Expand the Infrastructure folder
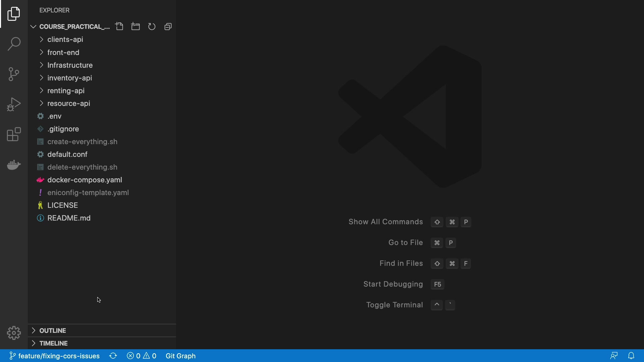Screen dimensions: 644x362 (70, 65)
